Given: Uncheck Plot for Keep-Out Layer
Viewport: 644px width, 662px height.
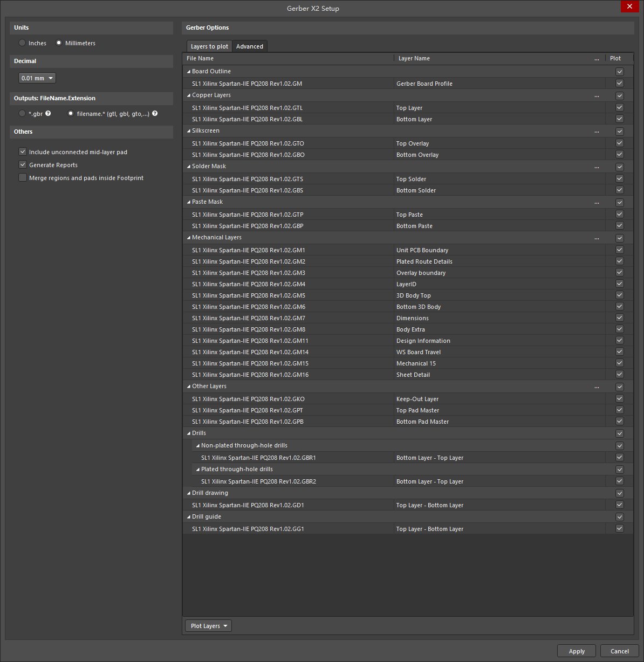Looking at the screenshot, I should (619, 399).
